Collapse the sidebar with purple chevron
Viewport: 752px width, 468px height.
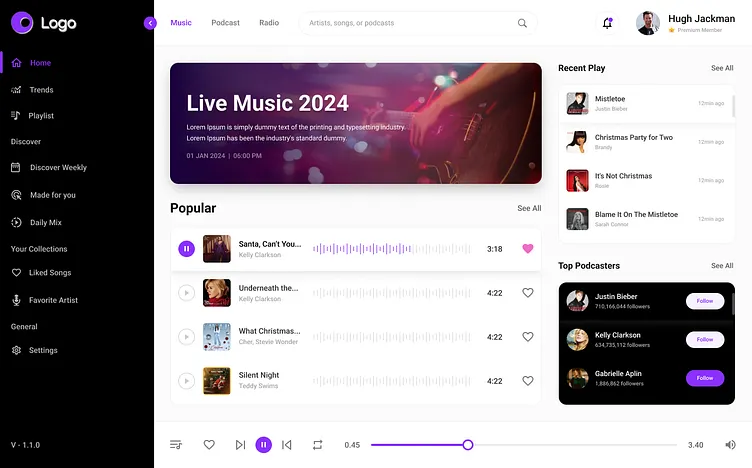150,23
